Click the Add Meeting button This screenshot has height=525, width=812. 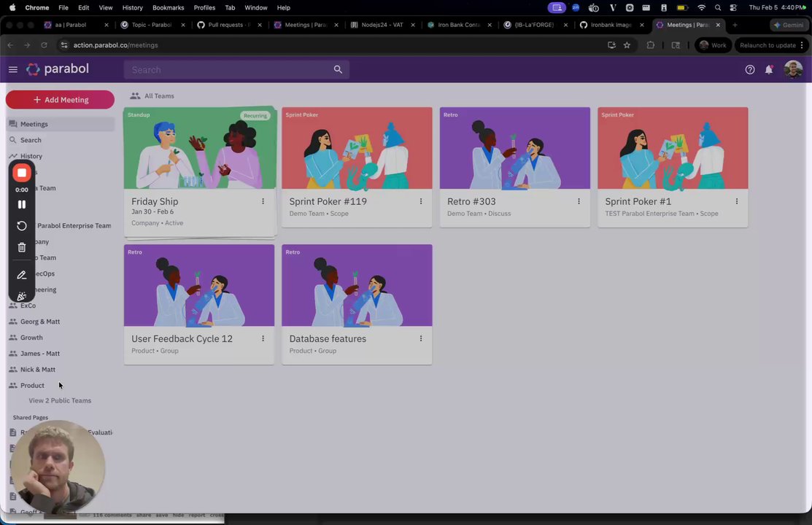tap(60, 100)
